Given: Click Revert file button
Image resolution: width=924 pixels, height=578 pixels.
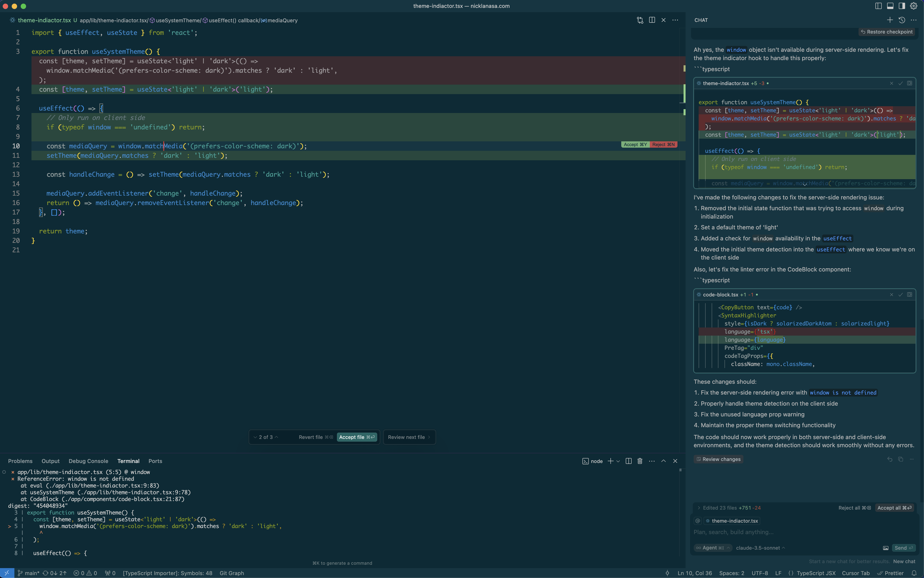Looking at the screenshot, I should pos(316,437).
